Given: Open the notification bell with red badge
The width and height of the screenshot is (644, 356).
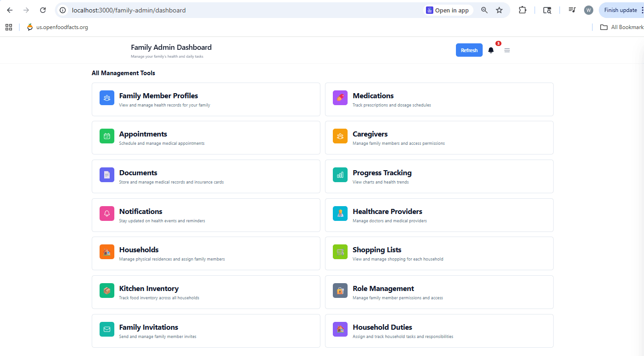Looking at the screenshot, I should click(490, 50).
